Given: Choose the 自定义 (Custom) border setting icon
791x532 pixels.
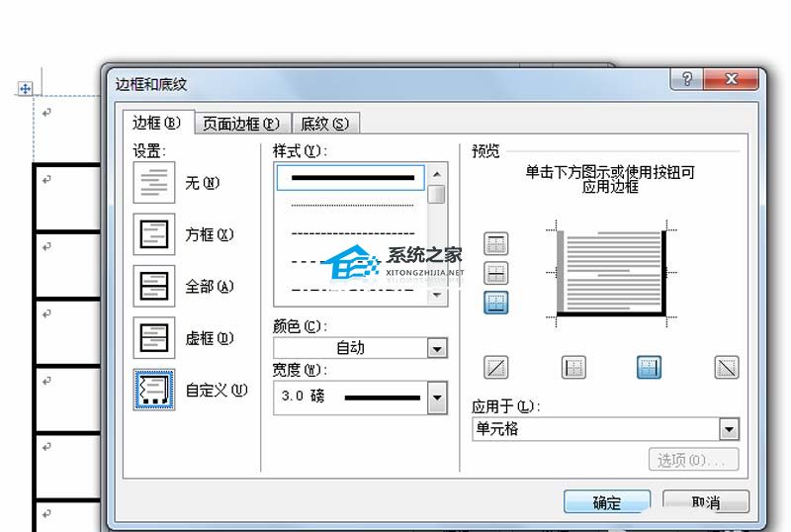Looking at the screenshot, I should click(154, 390).
